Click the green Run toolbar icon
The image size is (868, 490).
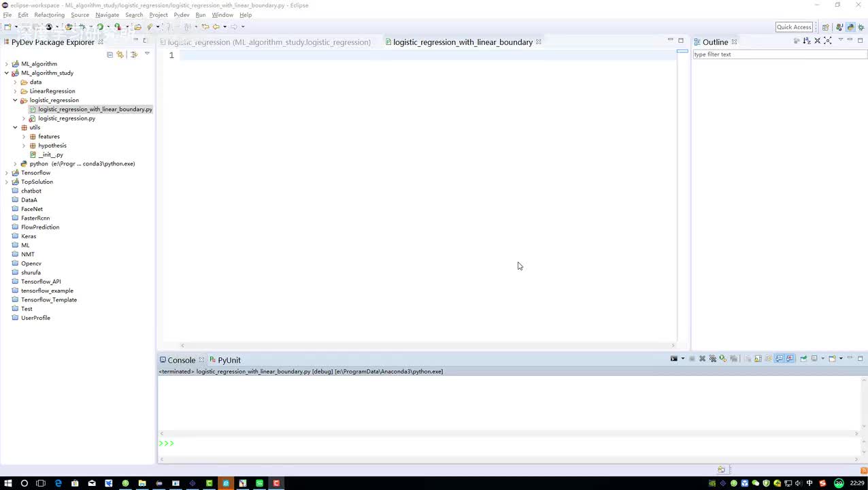pyautogui.click(x=100, y=27)
